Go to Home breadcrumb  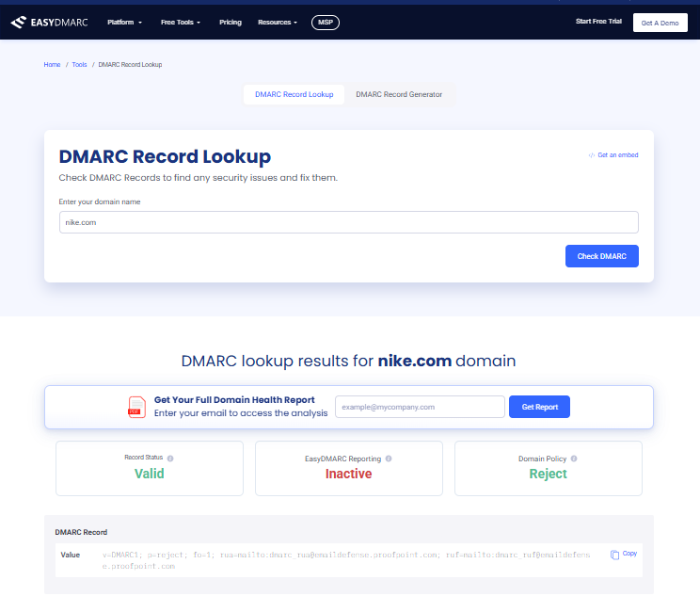52,65
